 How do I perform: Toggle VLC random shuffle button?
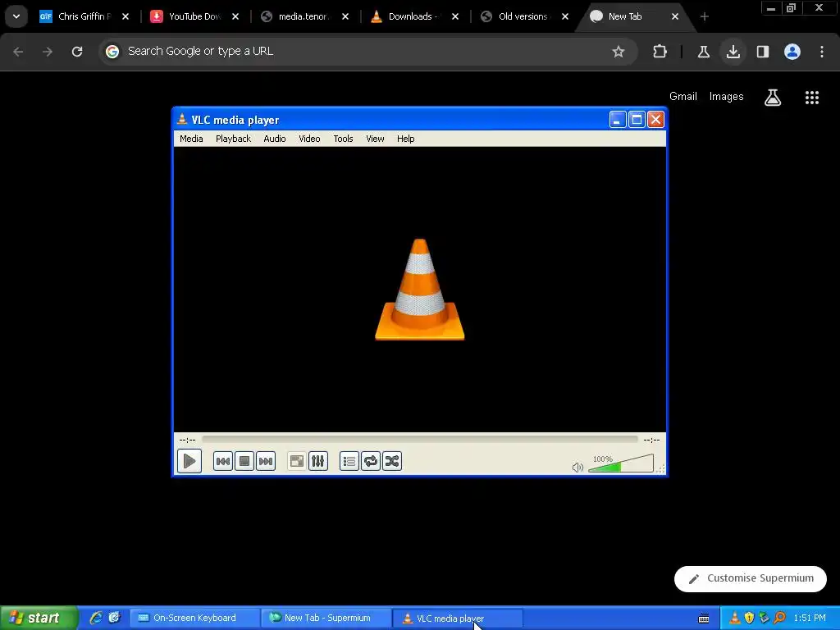click(x=392, y=461)
